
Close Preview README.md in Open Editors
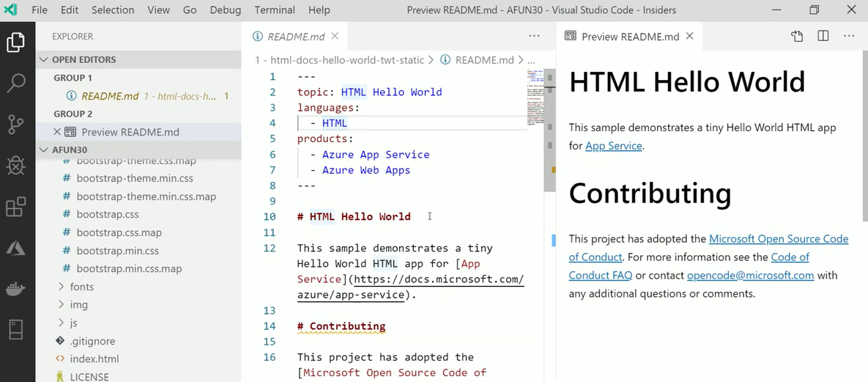click(x=56, y=132)
